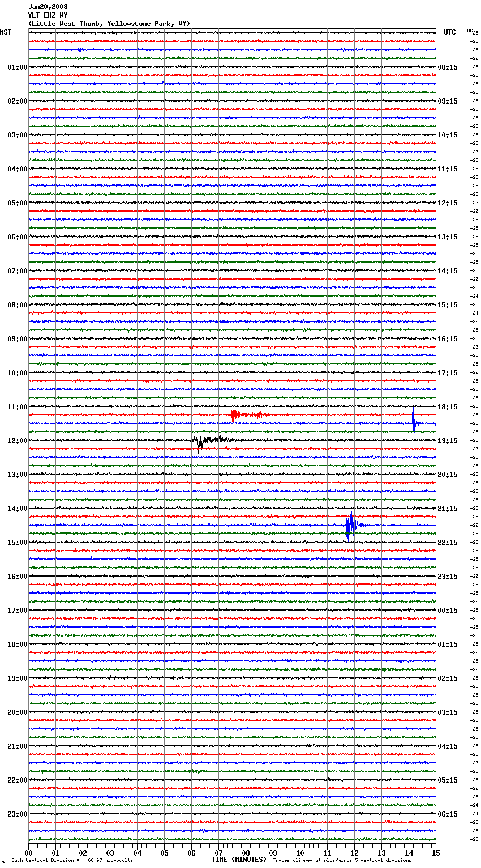Click the 13:00 MST time label
This screenshot has width=481, height=868.
[x=17, y=475]
